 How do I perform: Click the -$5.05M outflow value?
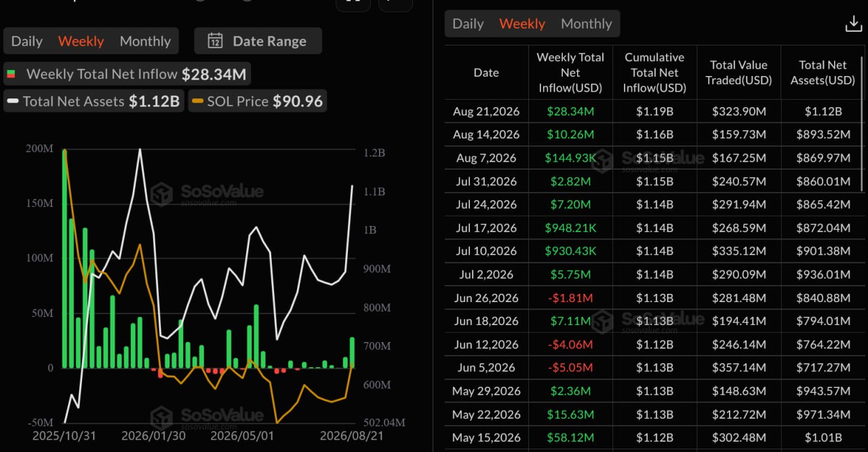(x=570, y=367)
